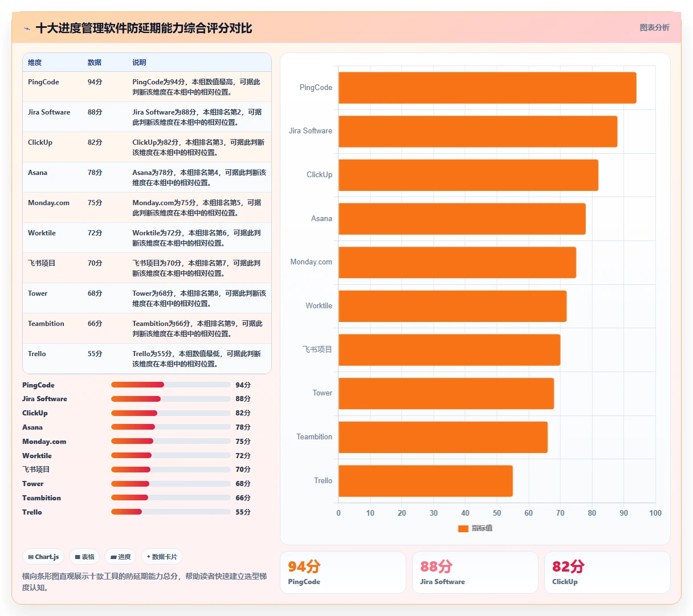Click the description 'Teambition为66分,本组排名第9'
693x616 pixels.
click(198, 329)
